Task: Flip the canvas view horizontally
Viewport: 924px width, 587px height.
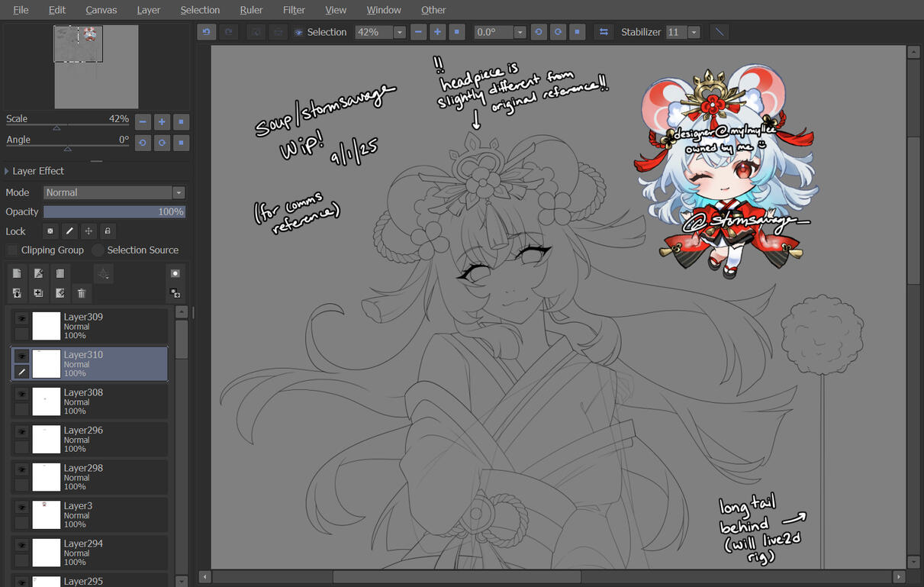Action: tap(604, 32)
